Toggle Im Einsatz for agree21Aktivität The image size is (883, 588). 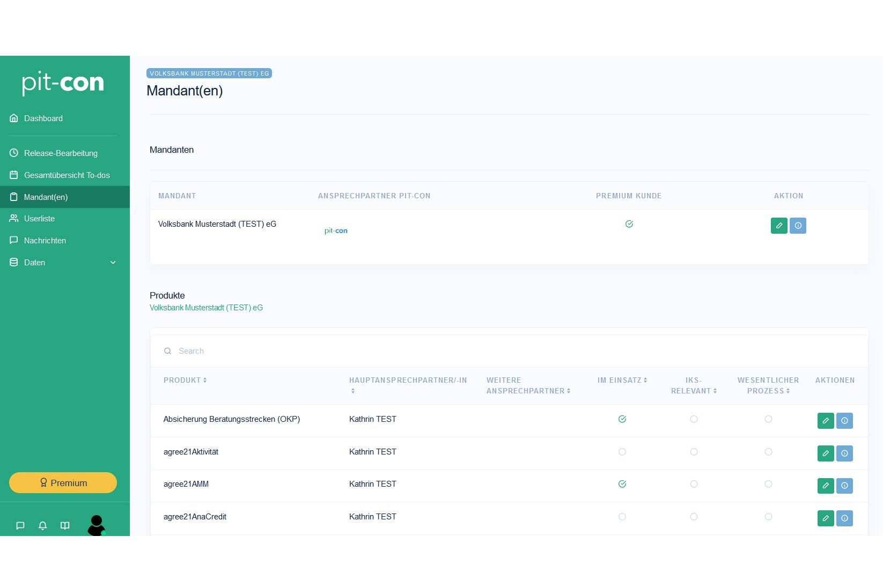pos(622,452)
